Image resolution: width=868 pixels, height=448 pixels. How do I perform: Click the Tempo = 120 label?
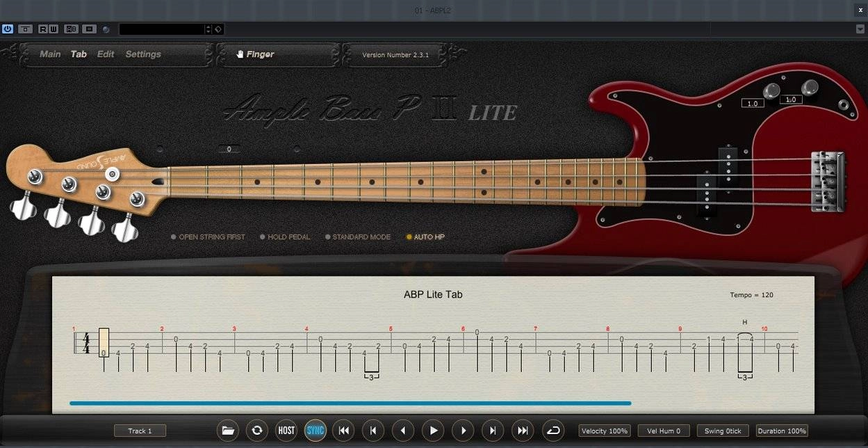pyautogui.click(x=751, y=295)
